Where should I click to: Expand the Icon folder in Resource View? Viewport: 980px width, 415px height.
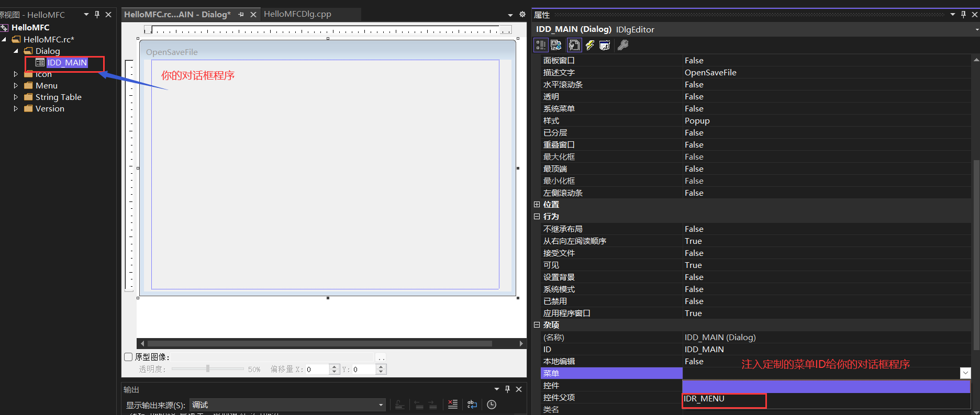coord(16,74)
